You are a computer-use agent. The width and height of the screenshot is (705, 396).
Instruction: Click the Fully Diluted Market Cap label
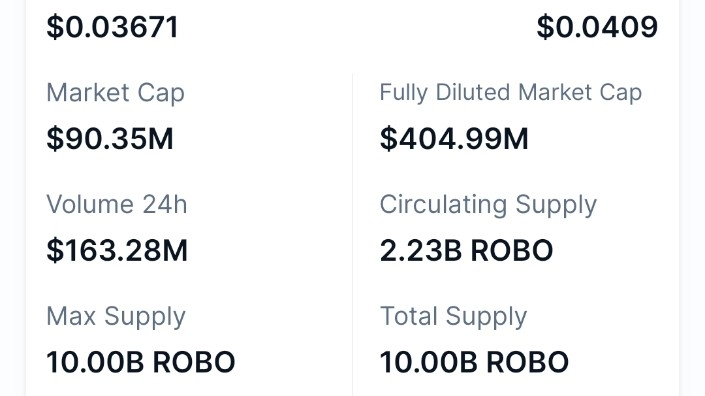pyautogui.click(x=511, y=93)
